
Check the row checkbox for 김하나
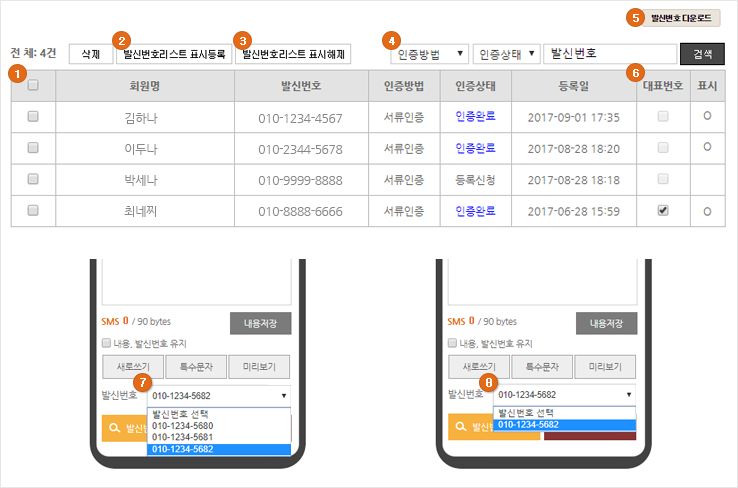tap(33, 117)
